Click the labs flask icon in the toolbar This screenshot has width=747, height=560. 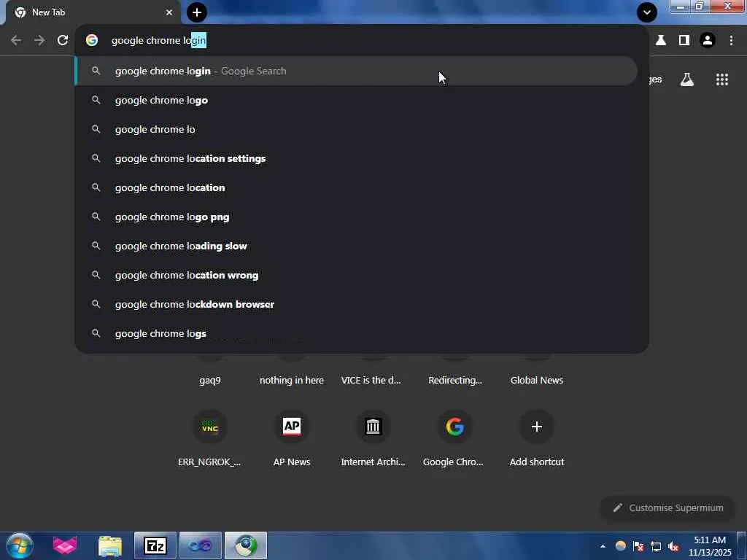point(661,41)
